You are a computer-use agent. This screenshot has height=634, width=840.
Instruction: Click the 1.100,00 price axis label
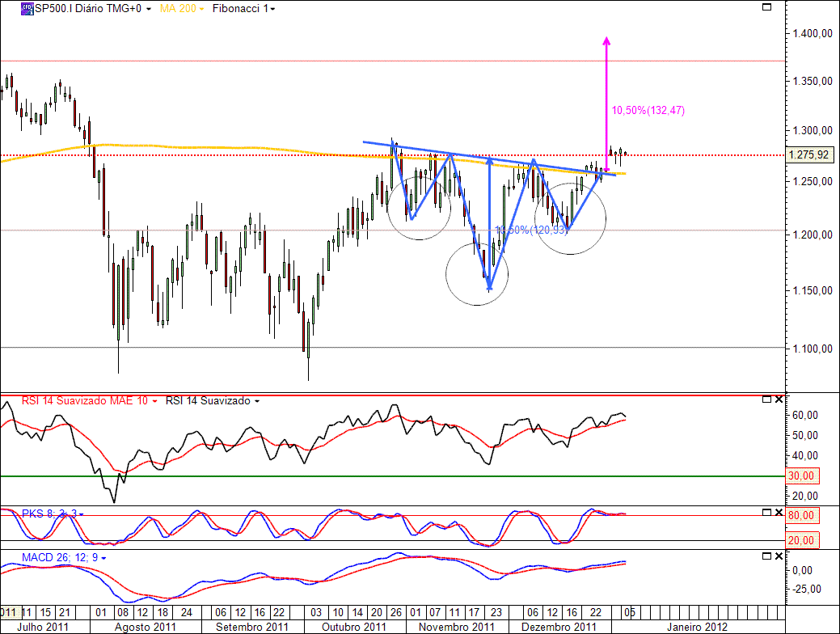[813, 349]
